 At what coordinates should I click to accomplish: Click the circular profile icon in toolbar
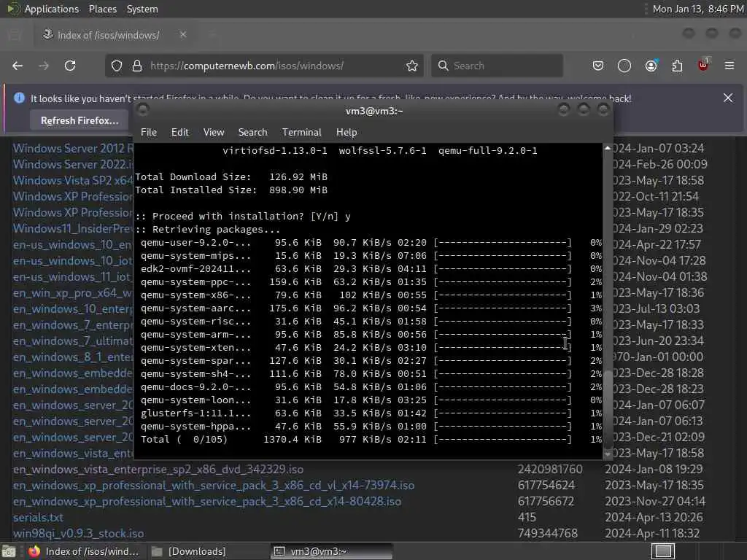pos(624,66)
